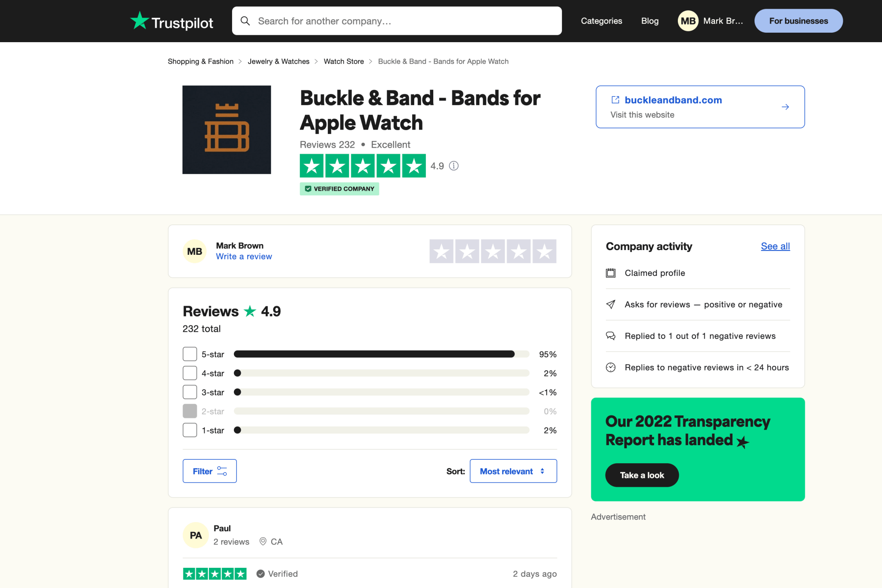
Task: Click the 5-star percentage bar
Action: click(381, 354)
